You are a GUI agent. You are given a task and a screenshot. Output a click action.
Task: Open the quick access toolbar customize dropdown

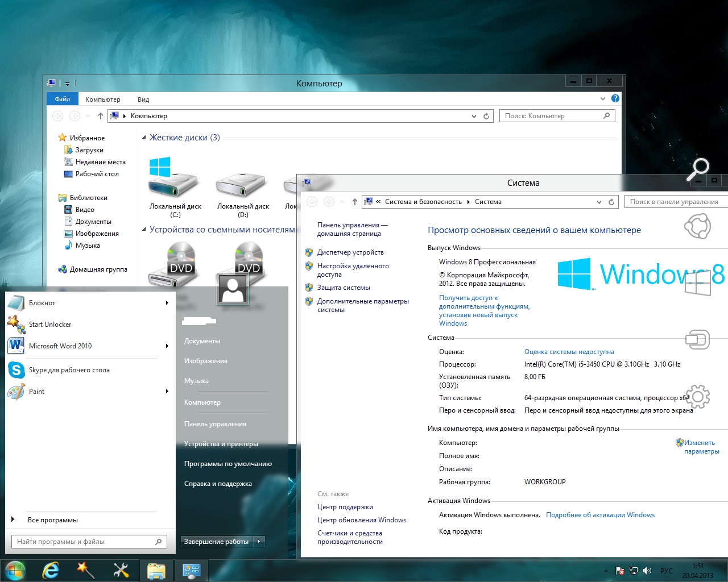pos(67,84)
